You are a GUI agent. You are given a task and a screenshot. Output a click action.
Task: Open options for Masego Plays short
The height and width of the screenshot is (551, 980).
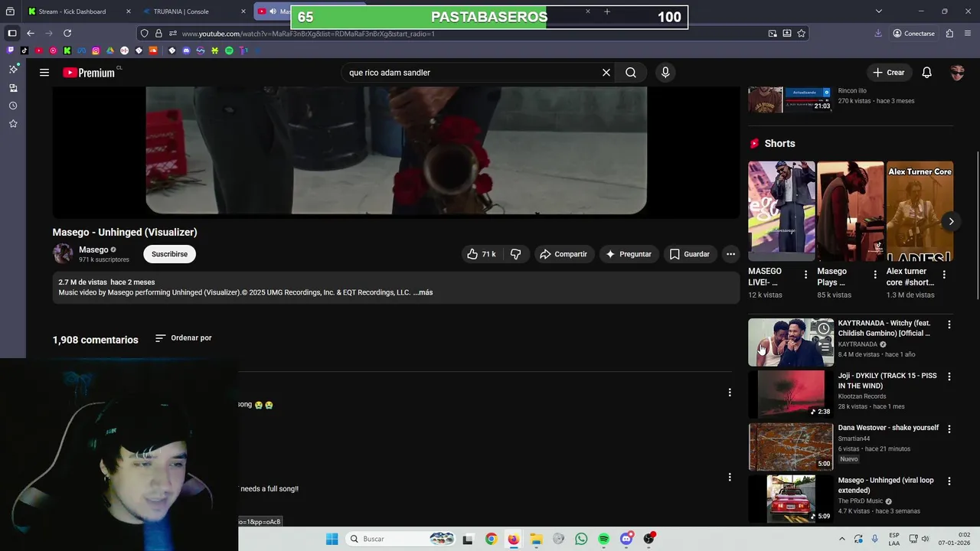(x=875, y=275)
